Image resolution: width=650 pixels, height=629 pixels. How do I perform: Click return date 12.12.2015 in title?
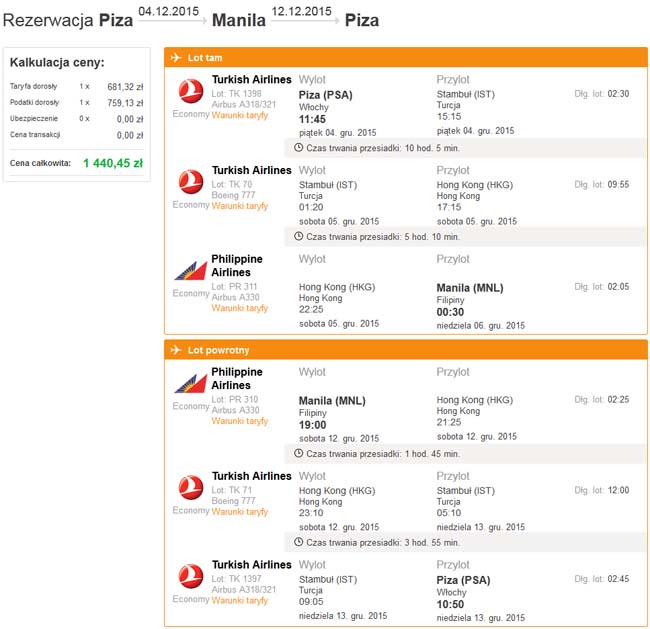[x=301, y=11]
